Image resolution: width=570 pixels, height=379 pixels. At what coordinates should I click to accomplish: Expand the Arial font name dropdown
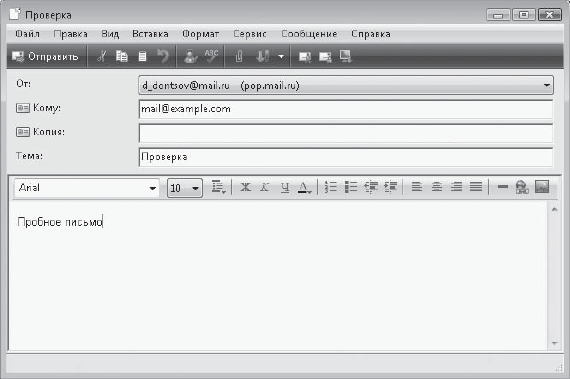pos(153,188)
